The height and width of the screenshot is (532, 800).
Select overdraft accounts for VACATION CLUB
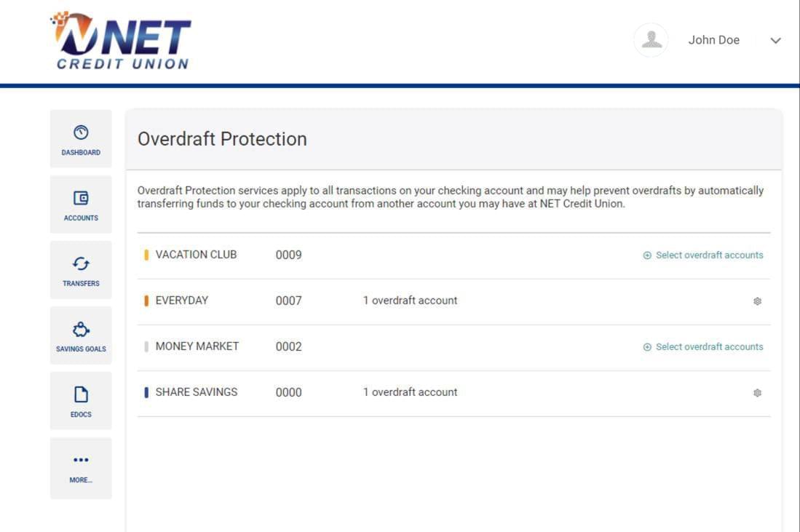point(708,255)
